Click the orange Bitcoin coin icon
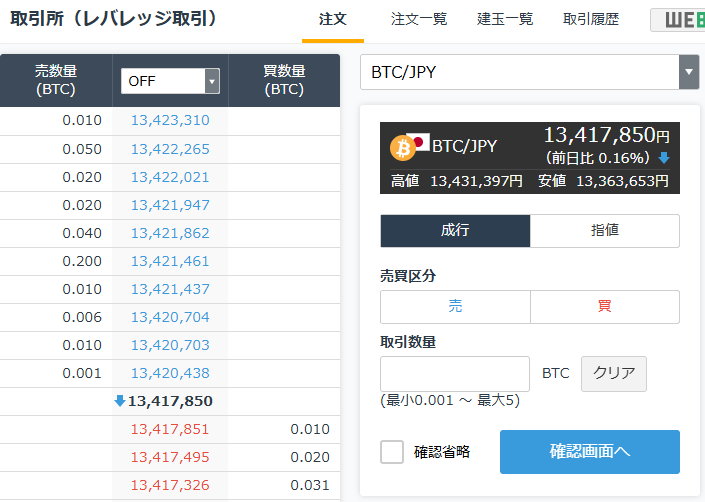The width and height of the screenshot is (705, 502). pyautogui.click(x=402, y=148)
